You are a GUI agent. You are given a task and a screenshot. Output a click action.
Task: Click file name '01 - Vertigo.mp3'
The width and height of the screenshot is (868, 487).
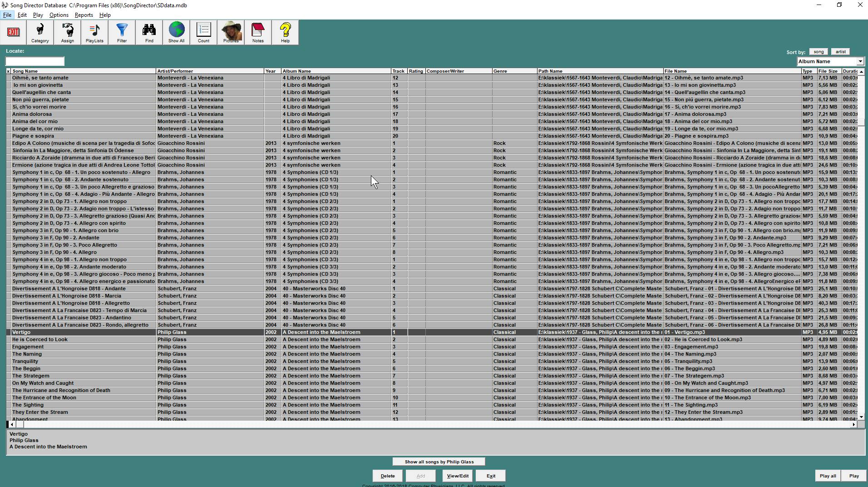click(x=685, y=332)
